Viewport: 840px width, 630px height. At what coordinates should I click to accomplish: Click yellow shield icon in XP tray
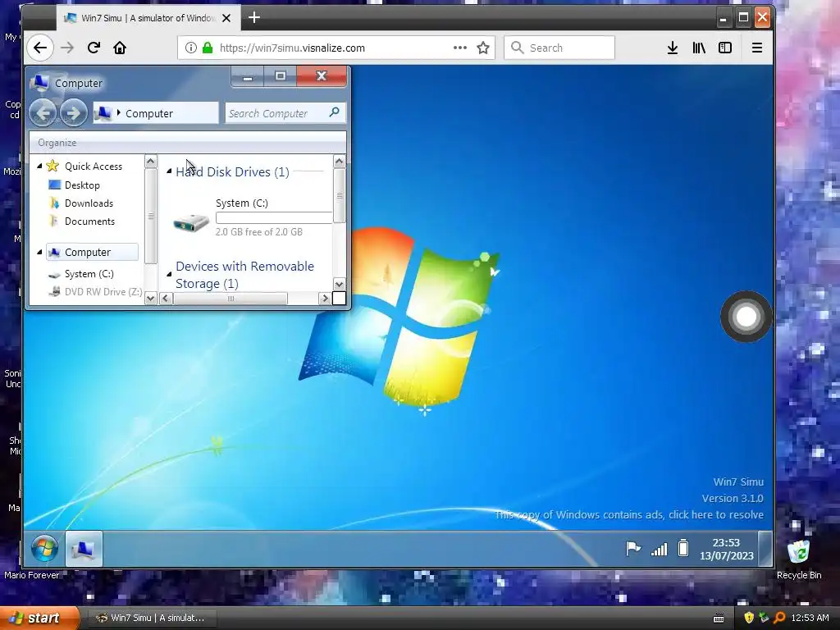pos(749,618)
